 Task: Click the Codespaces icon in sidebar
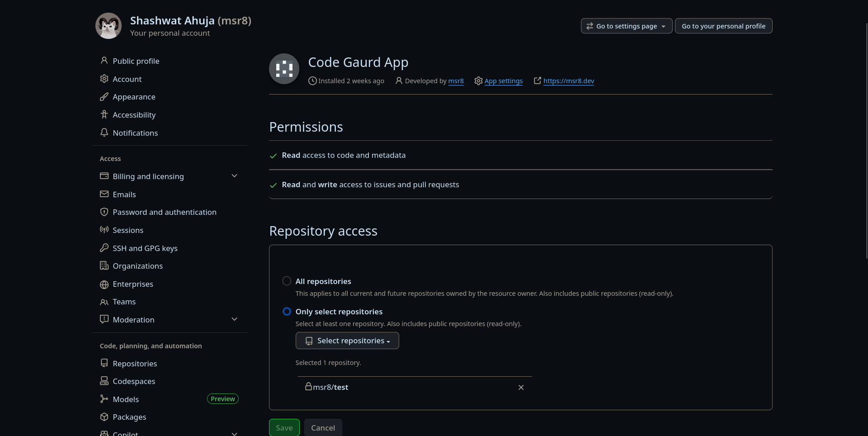(104, 381)
